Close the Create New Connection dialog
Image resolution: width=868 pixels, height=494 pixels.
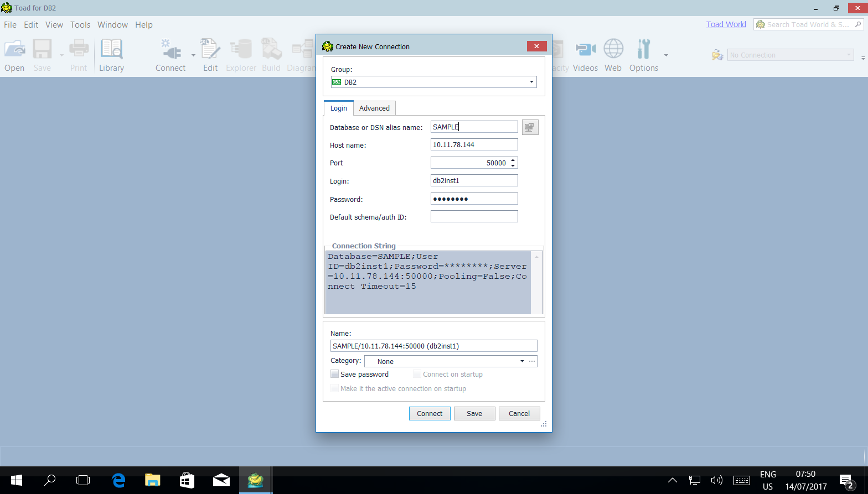coord(536,46)
